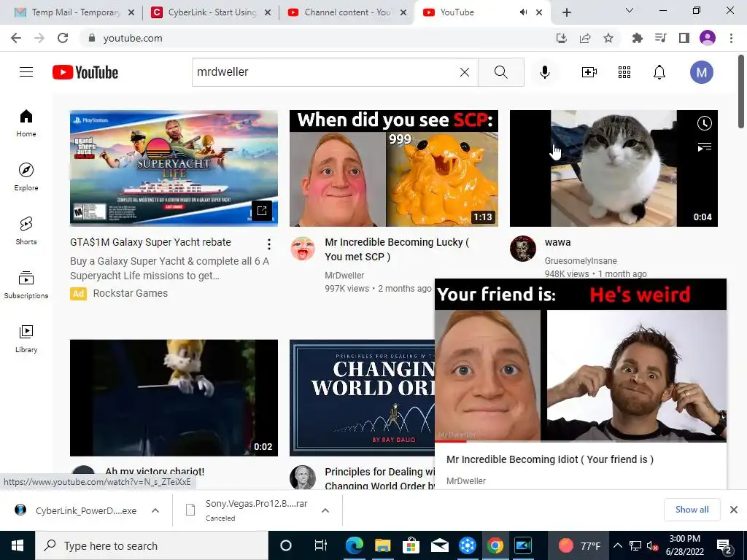Open Library in the sidebar
The width and height of the screenshot is (747, 560).
(26, 338)
